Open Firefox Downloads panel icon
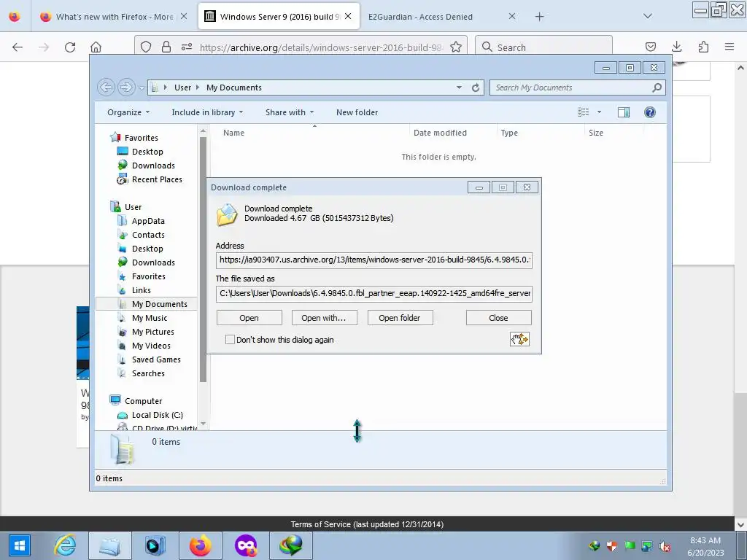 (676, 47)
